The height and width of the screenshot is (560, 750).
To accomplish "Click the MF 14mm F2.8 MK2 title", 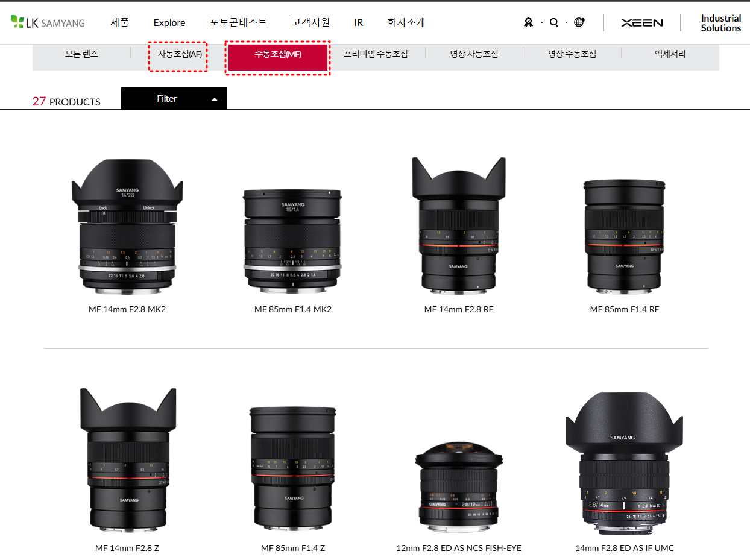I will [127, 309].
